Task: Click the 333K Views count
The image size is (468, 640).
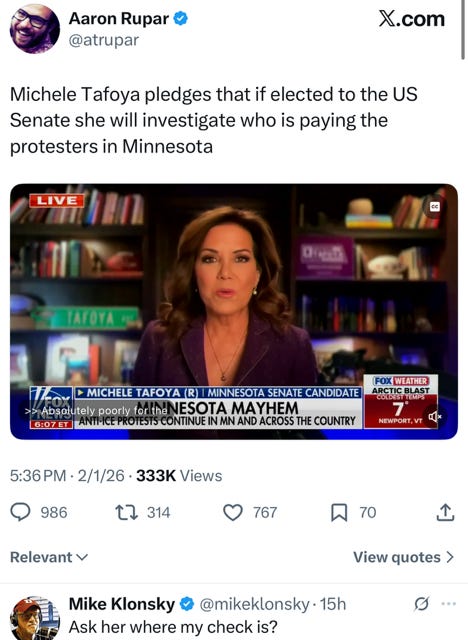Action: [179, 476]
